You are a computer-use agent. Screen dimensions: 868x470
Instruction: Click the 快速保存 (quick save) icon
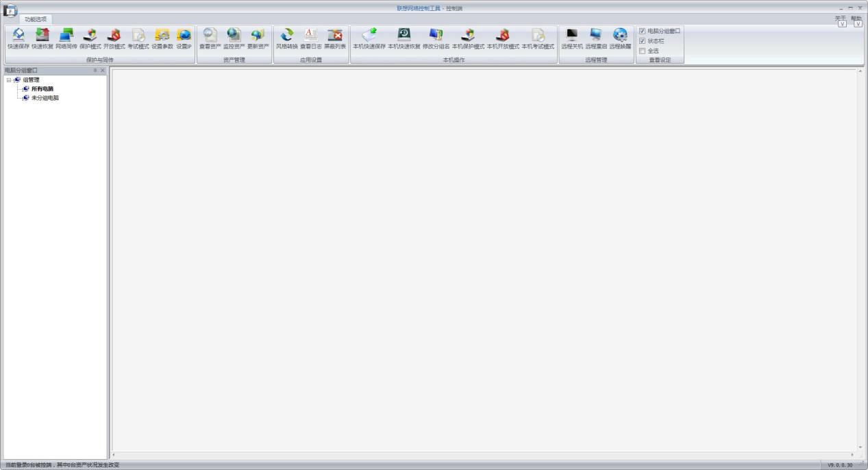18,39
